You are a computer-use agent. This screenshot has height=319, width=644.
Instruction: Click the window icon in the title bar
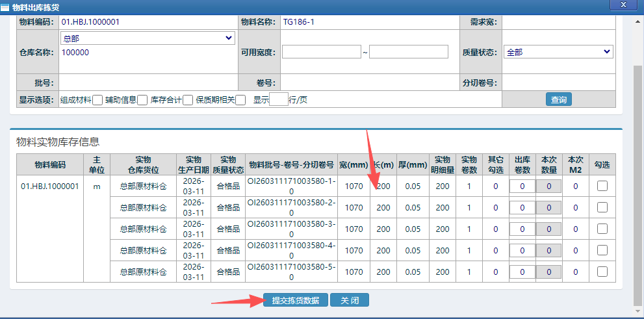(x=6, y=6)
